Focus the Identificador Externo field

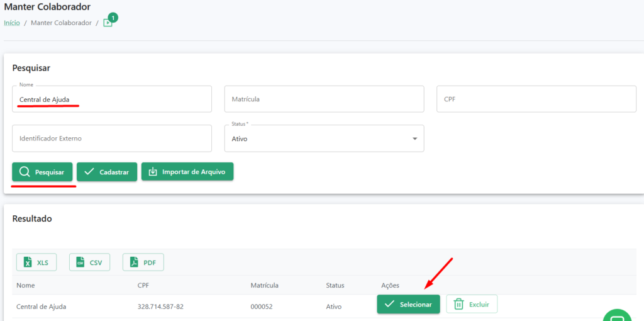click(x=112, y=138)
